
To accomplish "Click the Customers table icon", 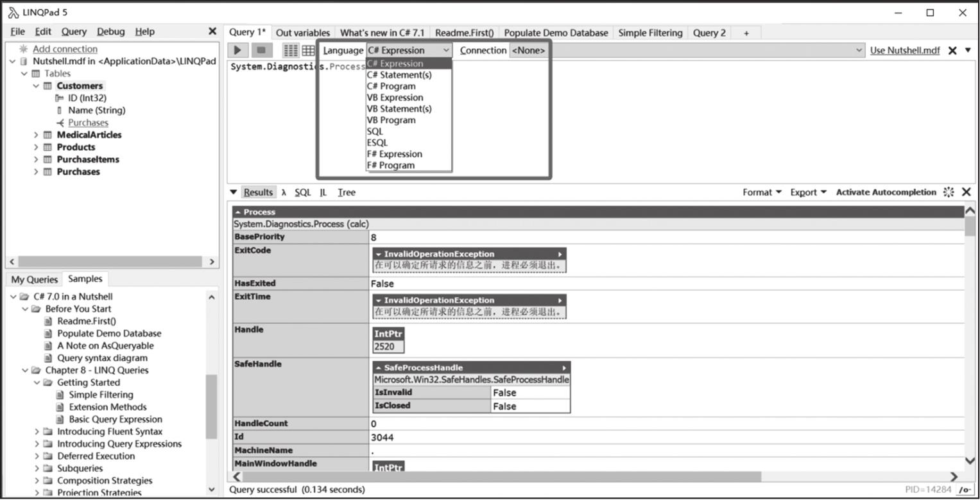I will click(x=47, y=85).
